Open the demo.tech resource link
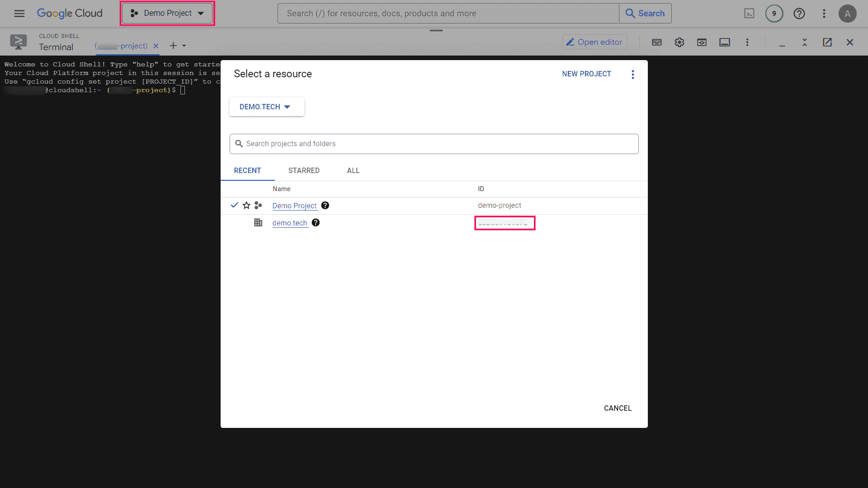Image resolution: width=868 pixels, height=488 pixels. click(x=289, y=223)
